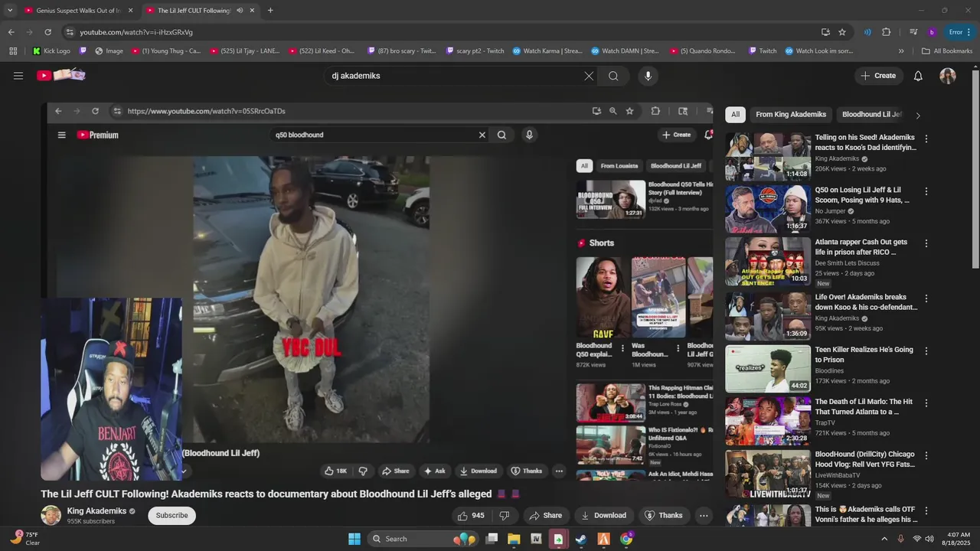Go back in Chrome history
The width and height of the screenshot is (980, 551).
[11, 32]
